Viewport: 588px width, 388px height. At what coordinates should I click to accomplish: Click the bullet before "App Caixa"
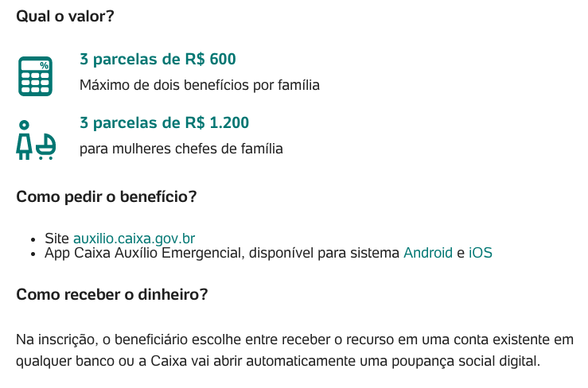[33, 254]
